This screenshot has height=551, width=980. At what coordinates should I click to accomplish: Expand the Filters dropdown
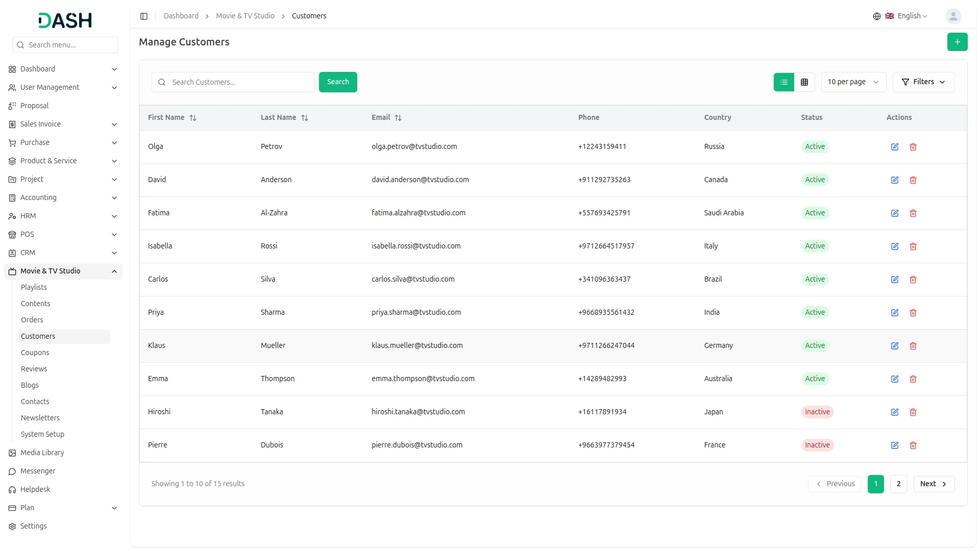pos(923,82)
